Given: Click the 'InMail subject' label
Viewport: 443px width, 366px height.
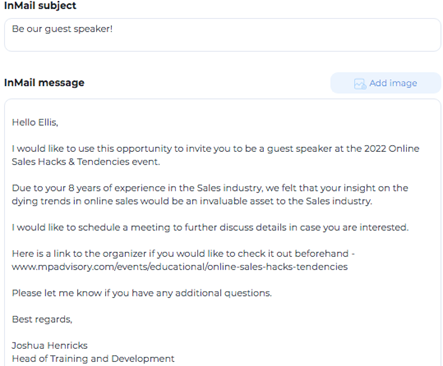Looking at the screenshot, I should click(x=40, y=6).
